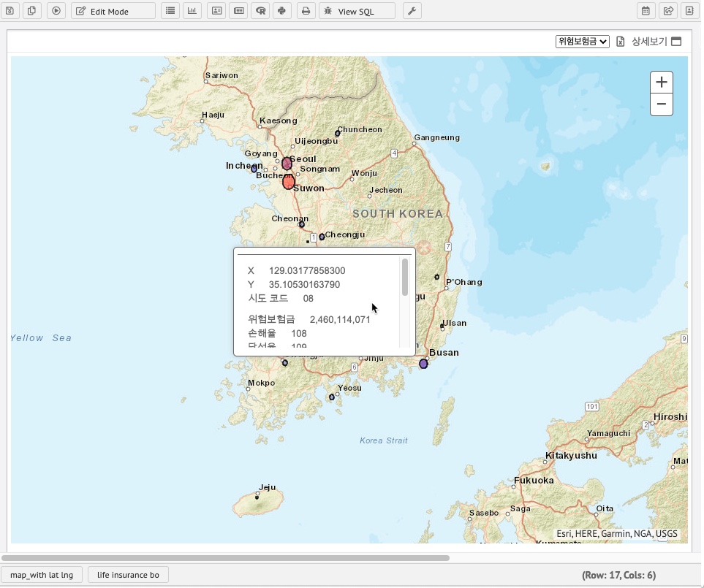704x588 pixels.
Task: Click the marker near P'Ohang
Action: point(437,277)
